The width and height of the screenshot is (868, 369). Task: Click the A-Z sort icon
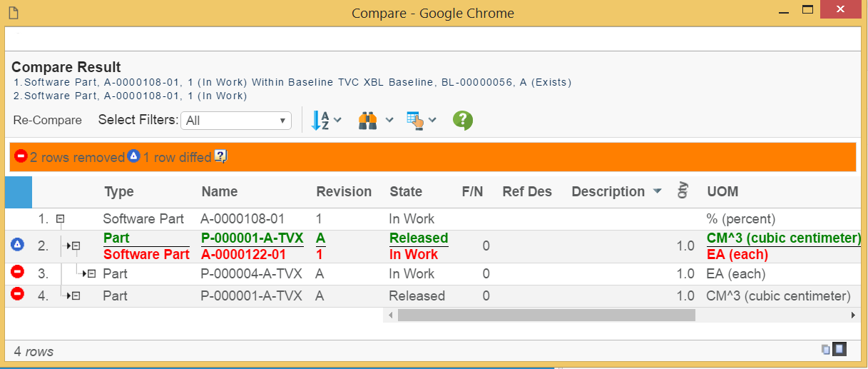pyautogui.click(x=320, y=121)
